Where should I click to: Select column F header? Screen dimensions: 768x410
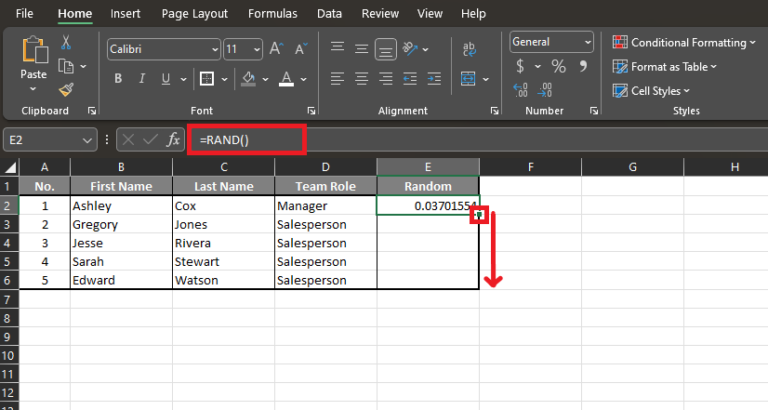point(530,167)
